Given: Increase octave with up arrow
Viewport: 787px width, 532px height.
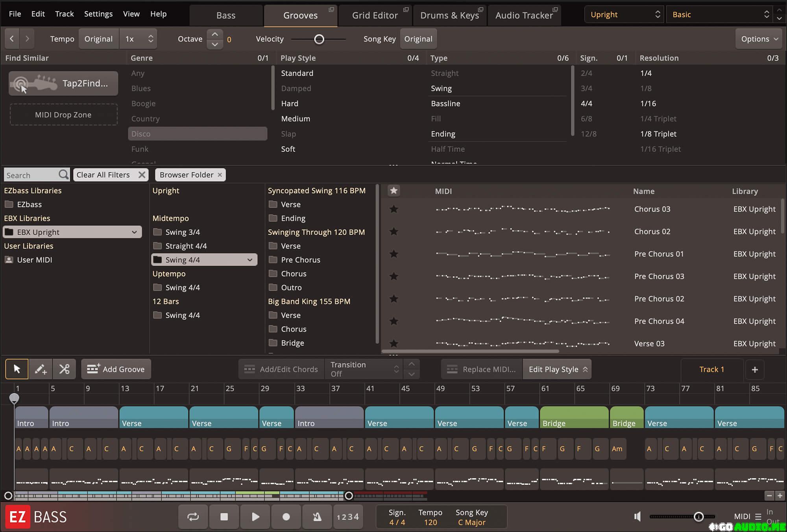Looking at the screenshot, I should point(215,34).
